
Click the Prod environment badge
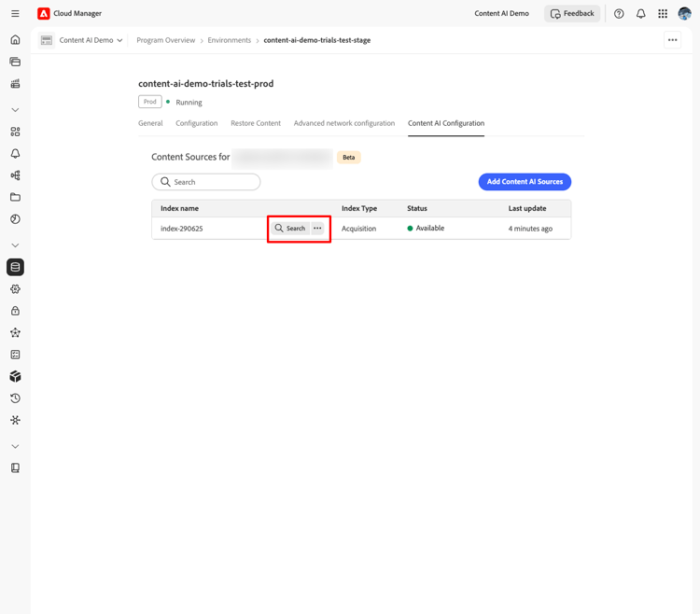coord(150,102)
